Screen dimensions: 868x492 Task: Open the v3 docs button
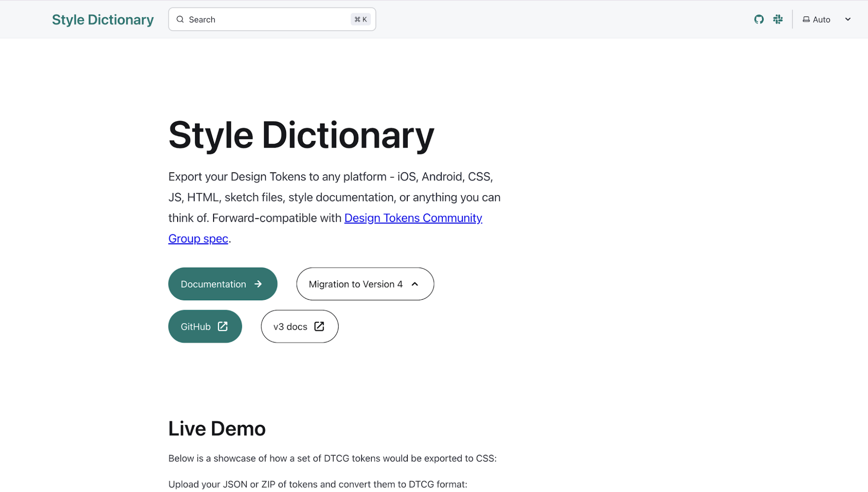click(300, 326)
